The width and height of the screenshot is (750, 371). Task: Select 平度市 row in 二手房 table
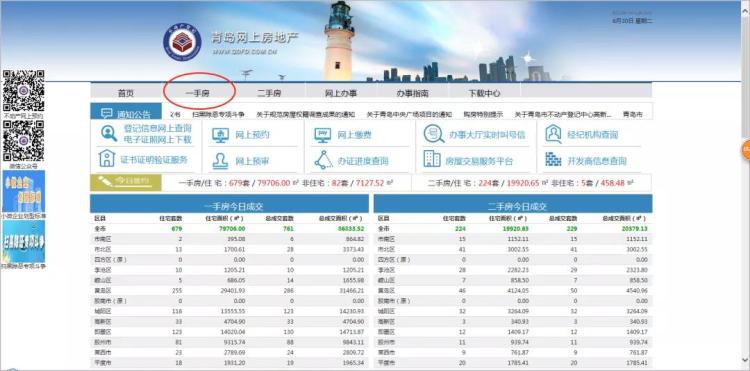pyautogui.click(x=513, y=362)
